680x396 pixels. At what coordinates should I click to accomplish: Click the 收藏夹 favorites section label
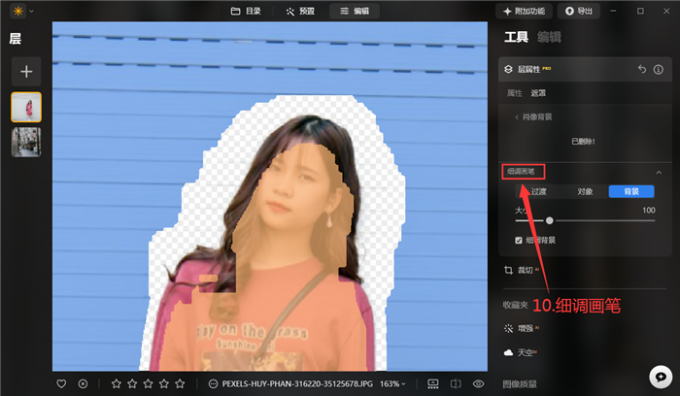pos(515,305)
